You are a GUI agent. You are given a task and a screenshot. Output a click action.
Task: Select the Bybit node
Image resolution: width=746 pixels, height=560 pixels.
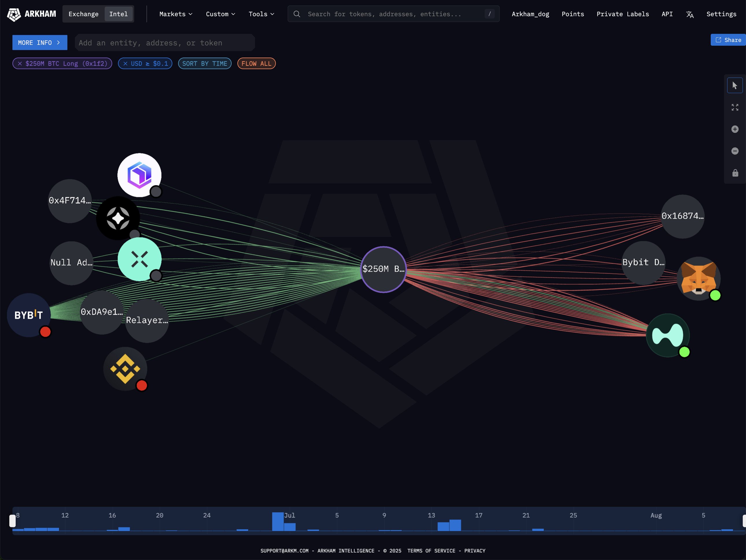click(x=29, y=315)
